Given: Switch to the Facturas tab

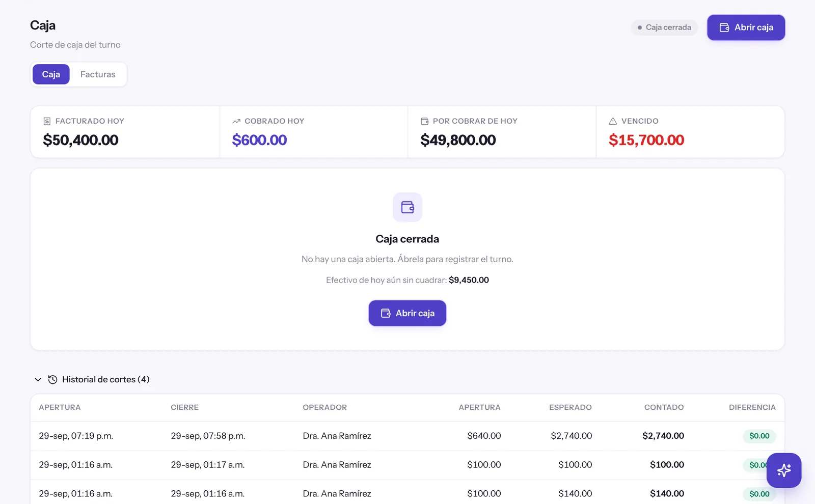Looking at the screenshot, I should point(98,74).
